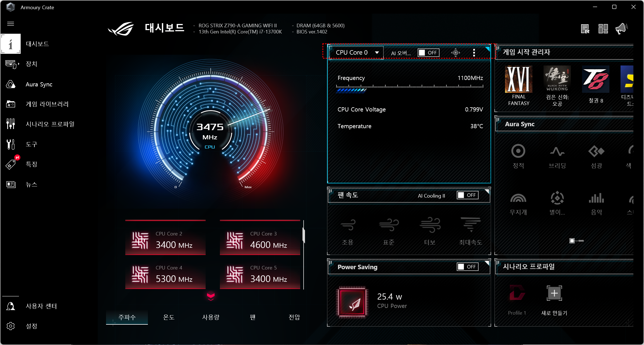This screenshot has width=644, height=345.
Task: Switch to the 온도 tab
Action: click(169, 317)
